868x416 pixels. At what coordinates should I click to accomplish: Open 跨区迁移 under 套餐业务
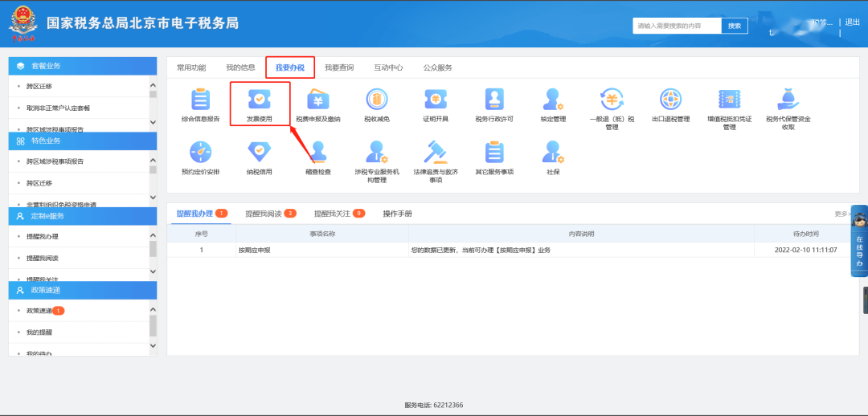click(x=39, y=86)
